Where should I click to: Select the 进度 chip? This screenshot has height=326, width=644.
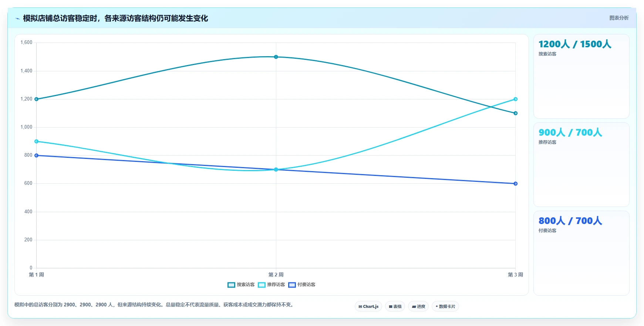click(418, 306)
